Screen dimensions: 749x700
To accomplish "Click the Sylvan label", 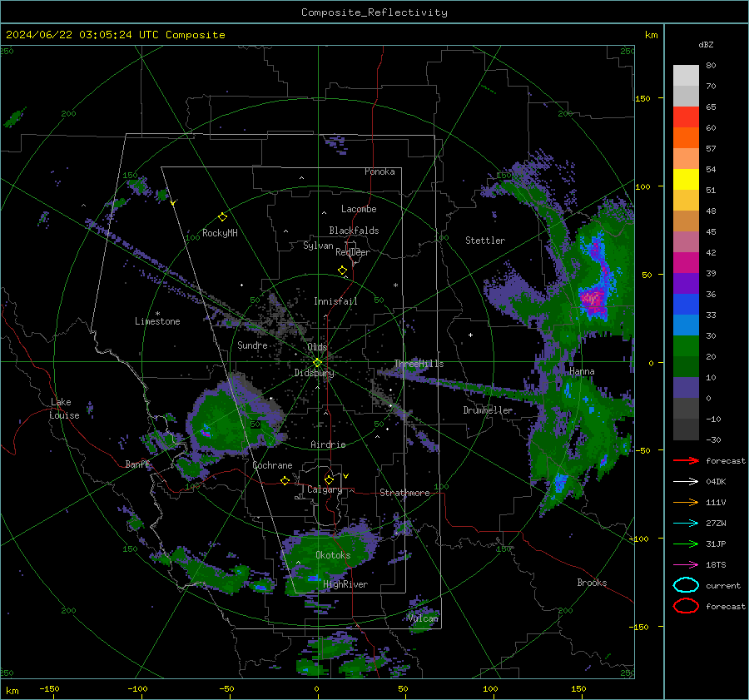I will pyautogui.click(x=318, y=246).
